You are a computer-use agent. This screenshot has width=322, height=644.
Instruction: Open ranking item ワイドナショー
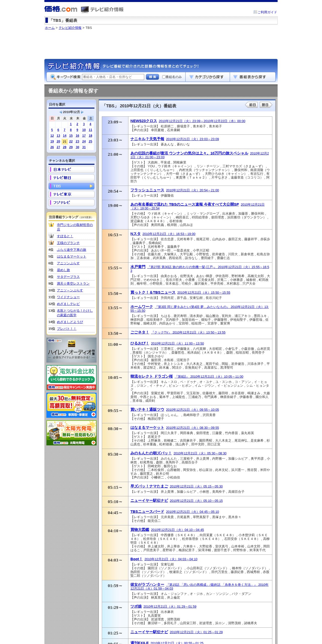(68, 297)
